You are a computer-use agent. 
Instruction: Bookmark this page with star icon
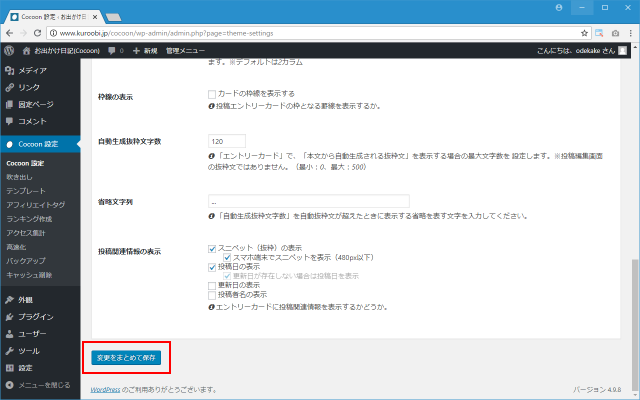pyautogui.click(x=584, y=31)
